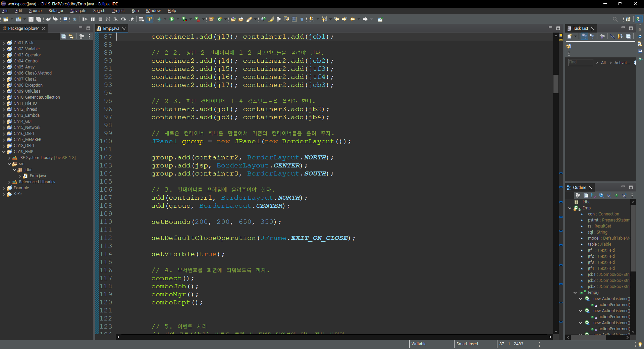
Task: Expand Referenced Libraries node
Action: pos(9,182)
